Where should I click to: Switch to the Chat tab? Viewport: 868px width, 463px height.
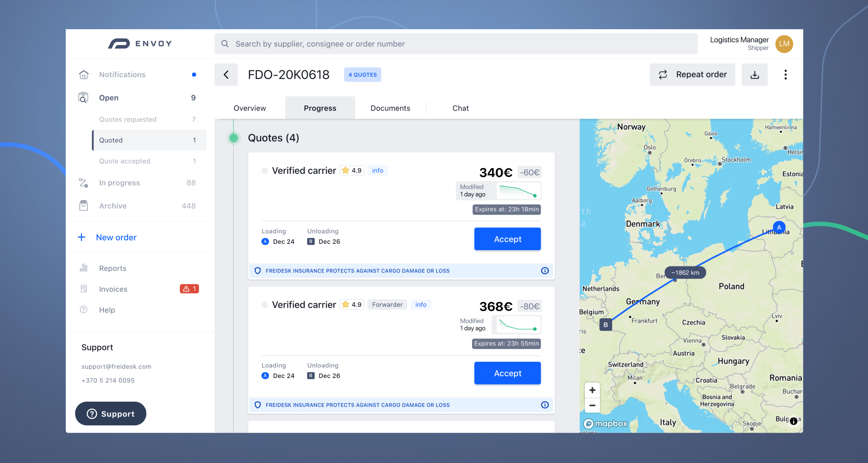(460, 108)
